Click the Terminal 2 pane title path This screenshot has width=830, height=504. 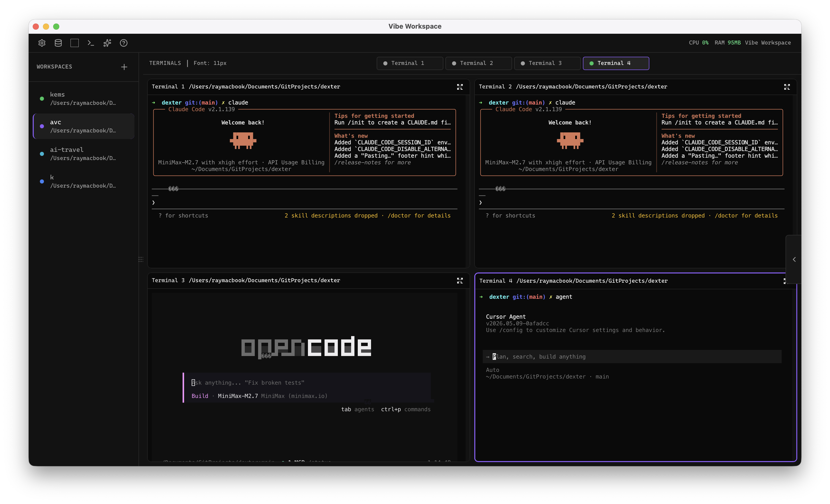[592, 87]
